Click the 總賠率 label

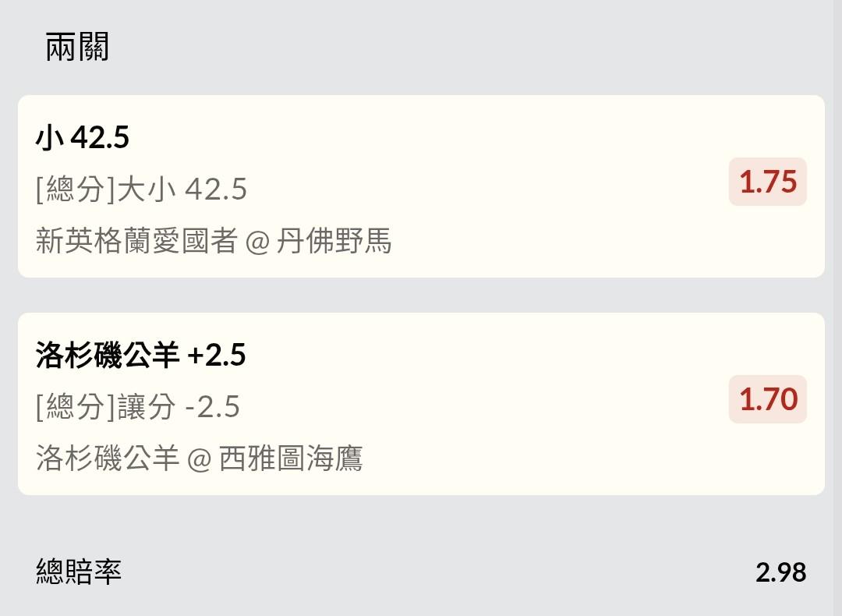[x=79, y=572]
